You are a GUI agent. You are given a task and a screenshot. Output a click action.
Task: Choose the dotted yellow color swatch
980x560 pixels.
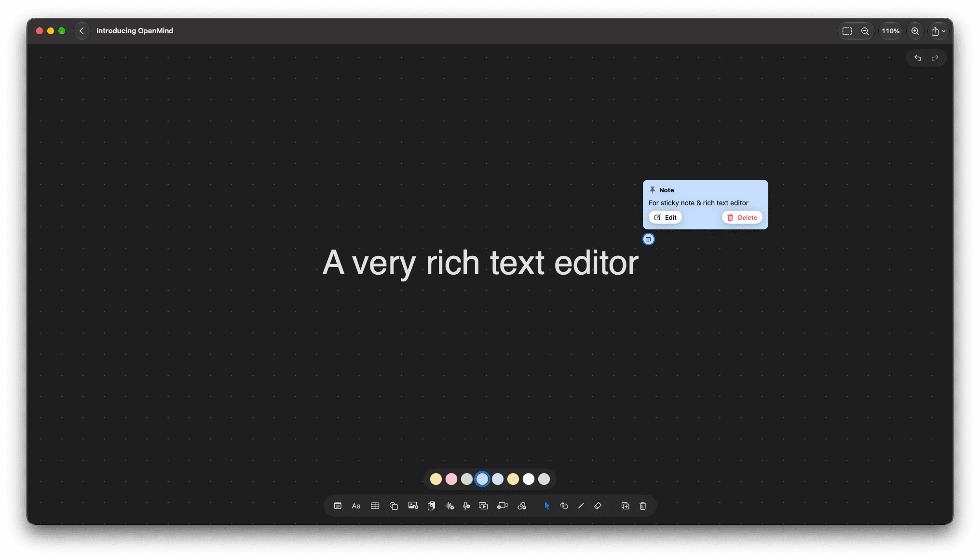tap(513, 479)
